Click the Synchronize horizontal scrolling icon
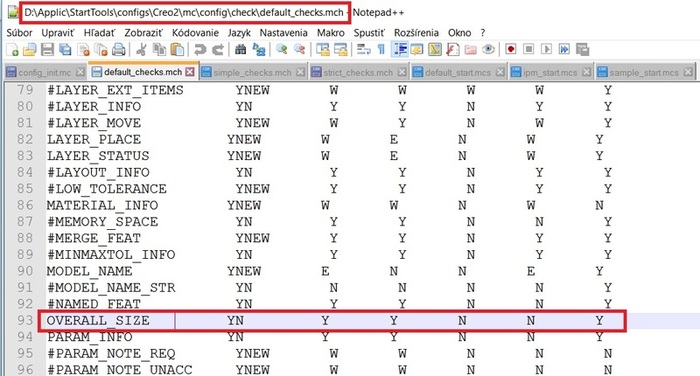This screenshot has width=700, height=376. (x=340, y=50)
